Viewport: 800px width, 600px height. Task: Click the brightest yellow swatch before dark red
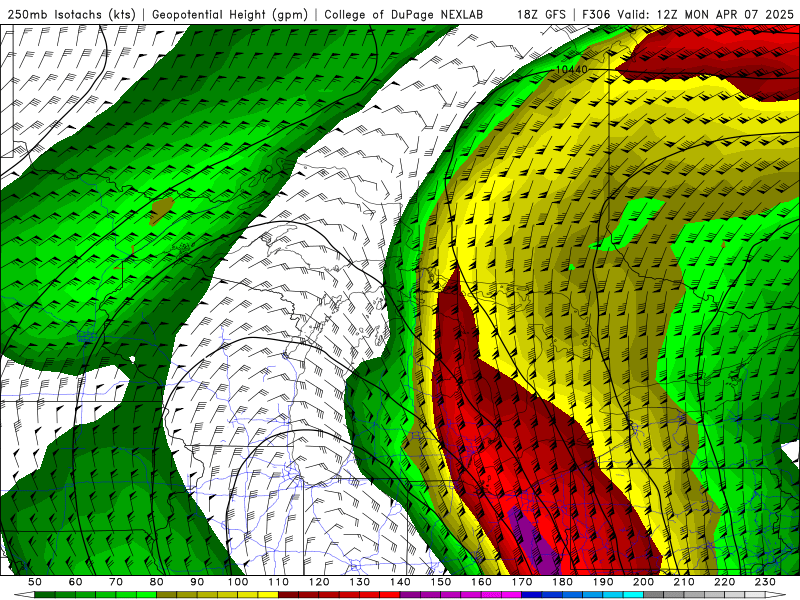click(268, 595)
